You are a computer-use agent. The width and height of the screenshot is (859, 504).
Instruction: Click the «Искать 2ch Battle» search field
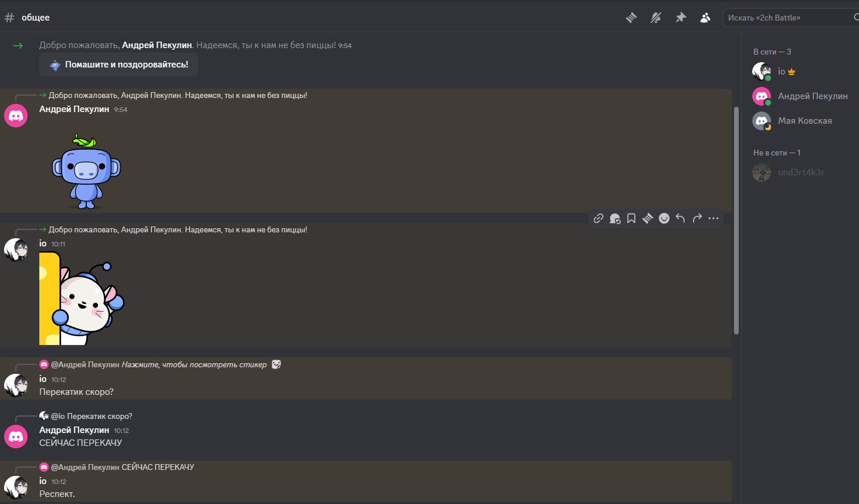tap(786, 18)
